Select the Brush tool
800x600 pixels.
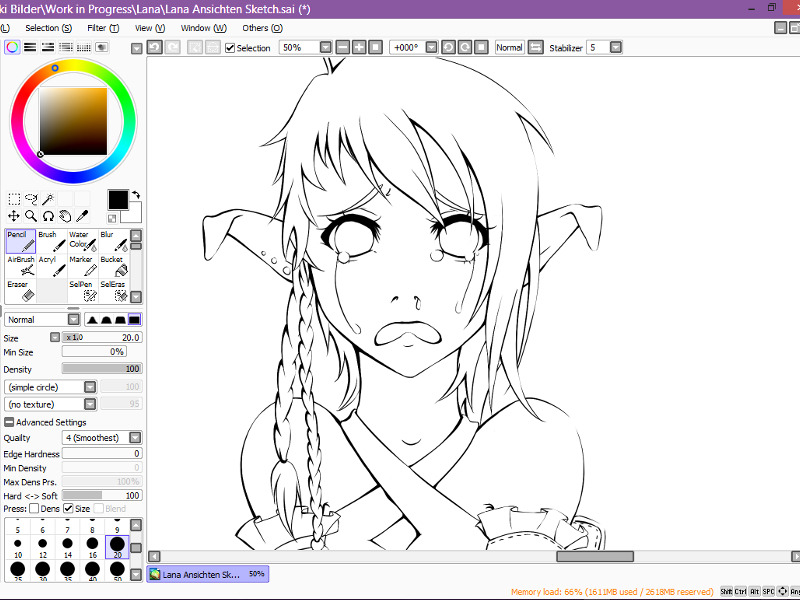(x=51, y=241)
